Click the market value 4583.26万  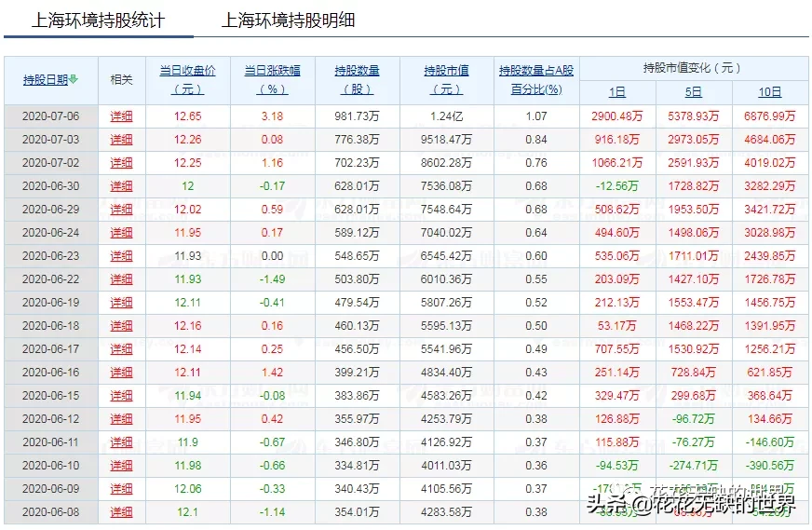pyautogui.click(x=446, y=396)
